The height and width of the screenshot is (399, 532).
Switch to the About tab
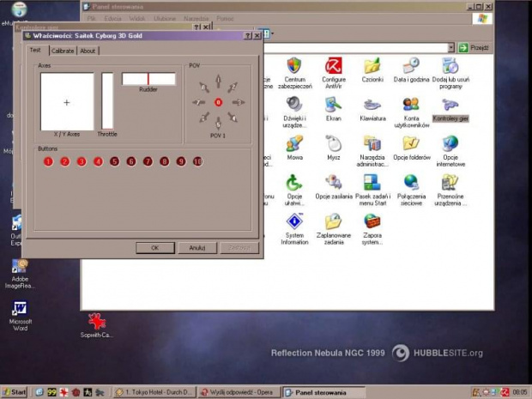[88, 51]
